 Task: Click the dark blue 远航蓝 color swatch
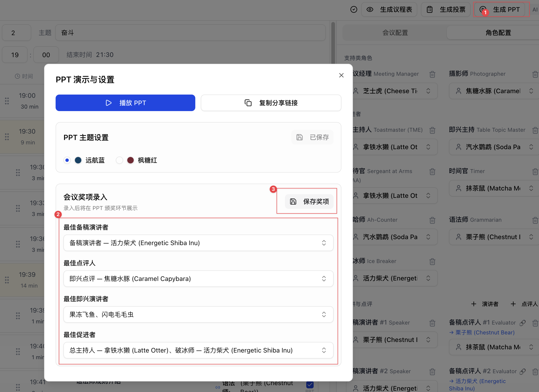click(78, 160)
